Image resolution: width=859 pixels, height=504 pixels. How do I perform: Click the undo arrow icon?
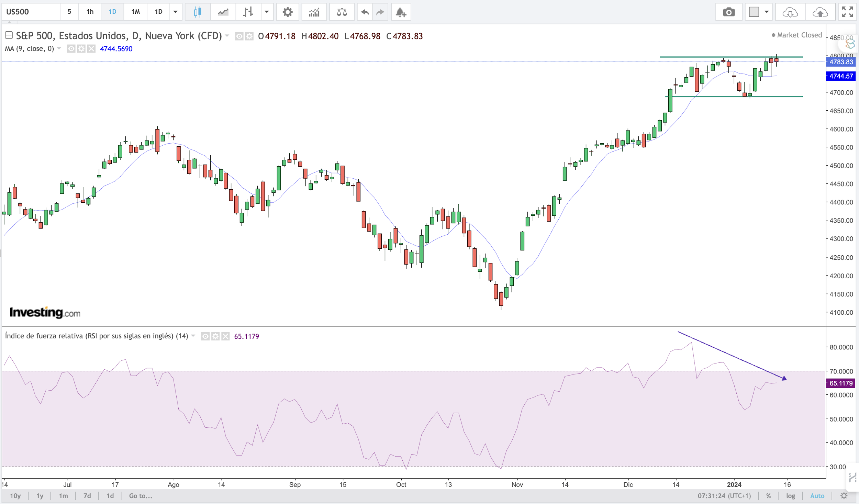pos(365,12)
